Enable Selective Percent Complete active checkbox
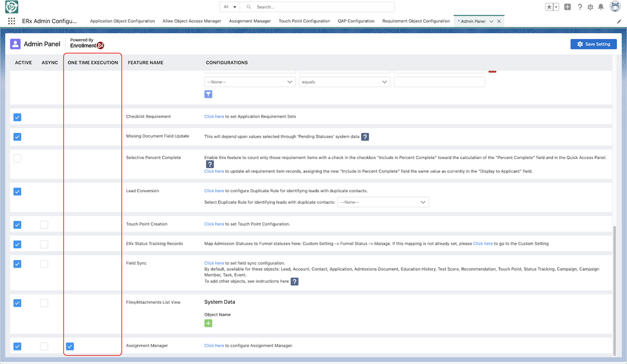Viewport: 627px width, 364px height. [17, 158]
